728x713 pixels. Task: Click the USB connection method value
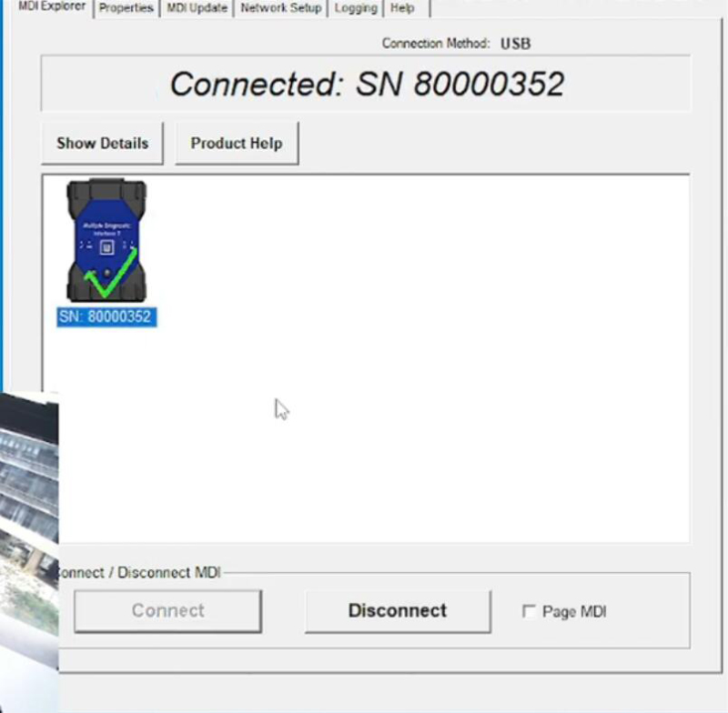(515, 44)
